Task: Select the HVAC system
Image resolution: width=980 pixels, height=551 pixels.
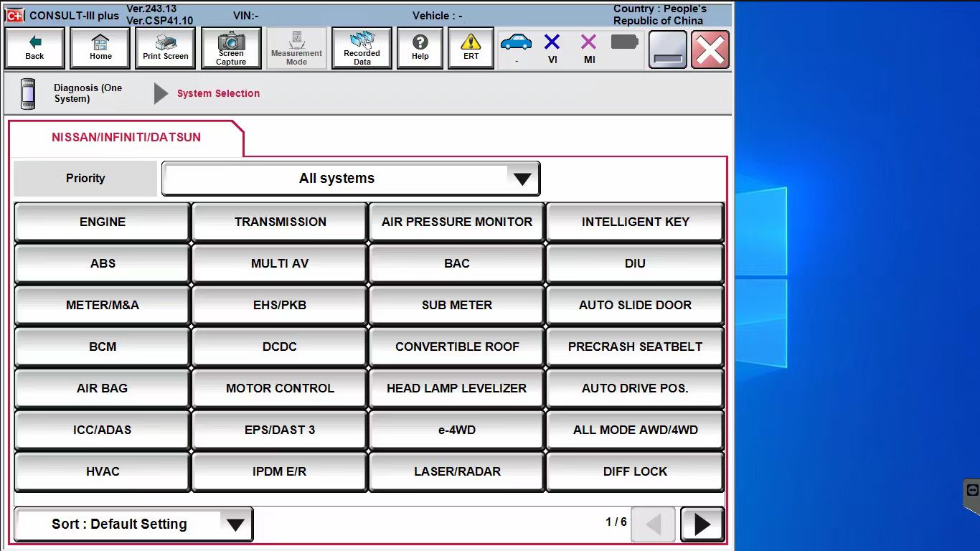Action: coord(103,471)
